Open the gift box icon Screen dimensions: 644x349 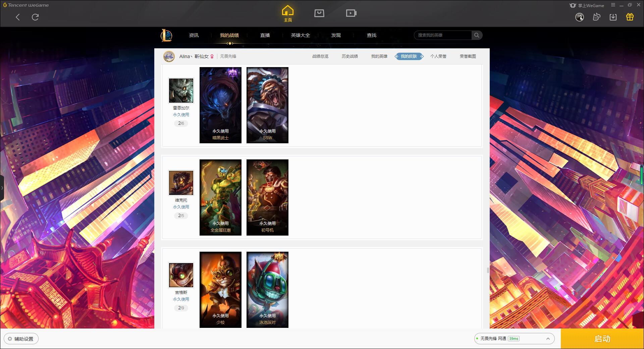(630, 17)
